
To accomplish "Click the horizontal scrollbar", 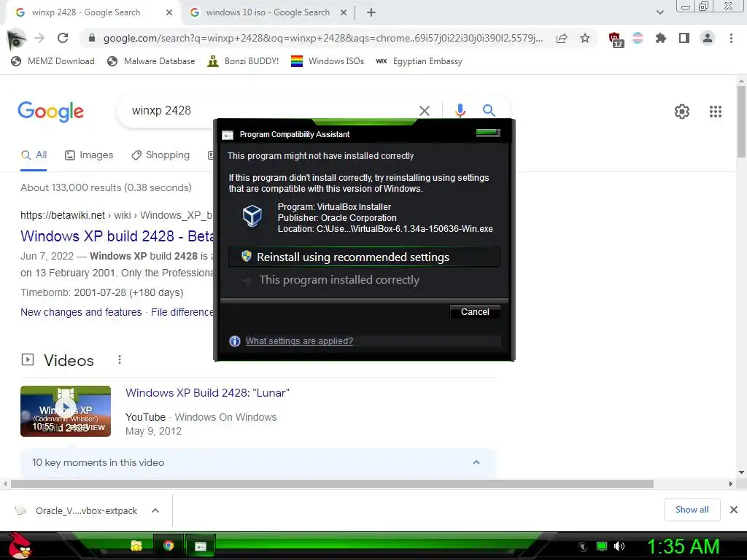I will coord(332,484).
